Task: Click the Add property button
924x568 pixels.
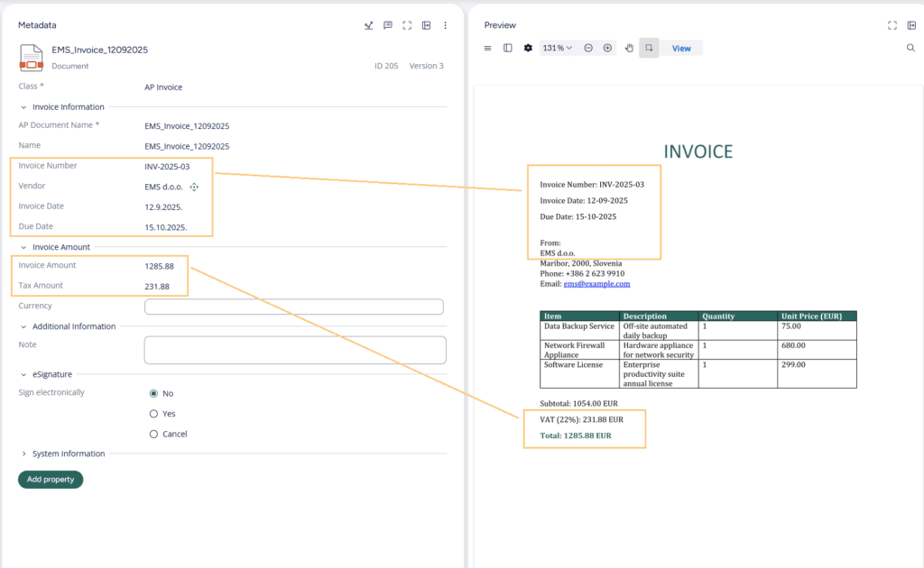Action: tap(51, 479)
